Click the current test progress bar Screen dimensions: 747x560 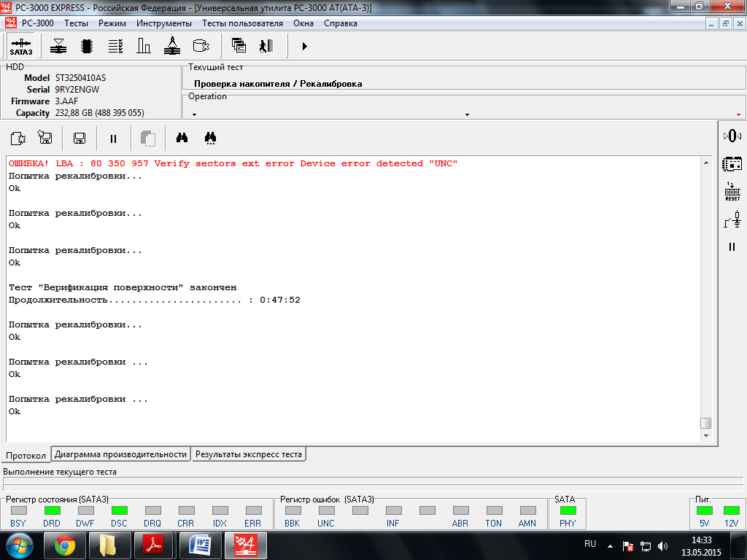click(373, 481)
